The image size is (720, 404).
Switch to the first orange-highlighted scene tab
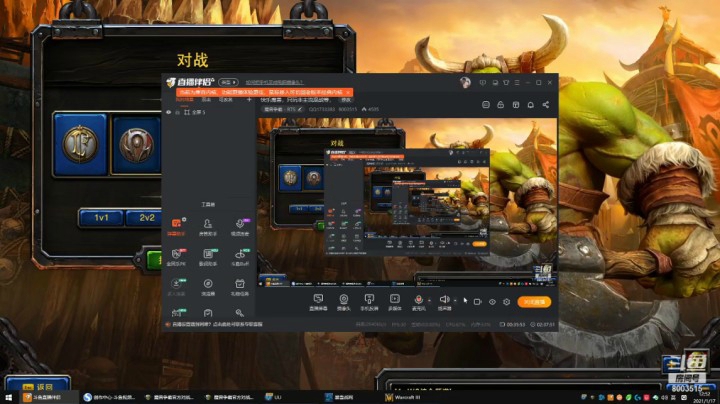pos(185,100)
